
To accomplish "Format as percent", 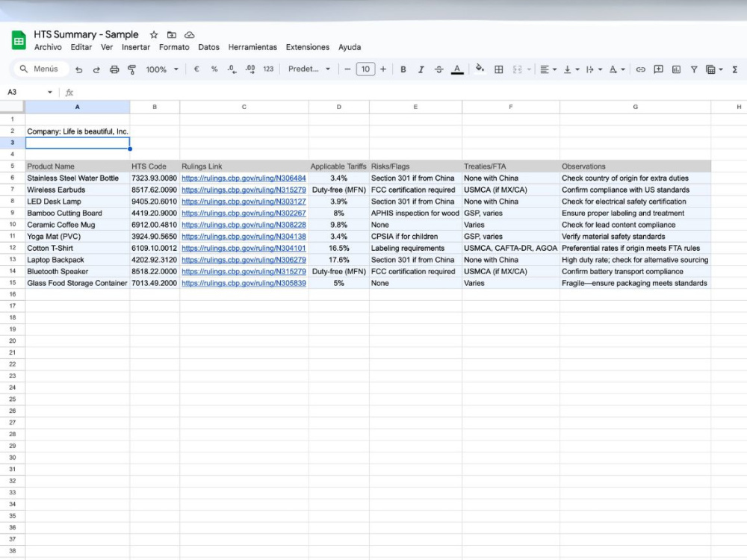I will 214,69.
